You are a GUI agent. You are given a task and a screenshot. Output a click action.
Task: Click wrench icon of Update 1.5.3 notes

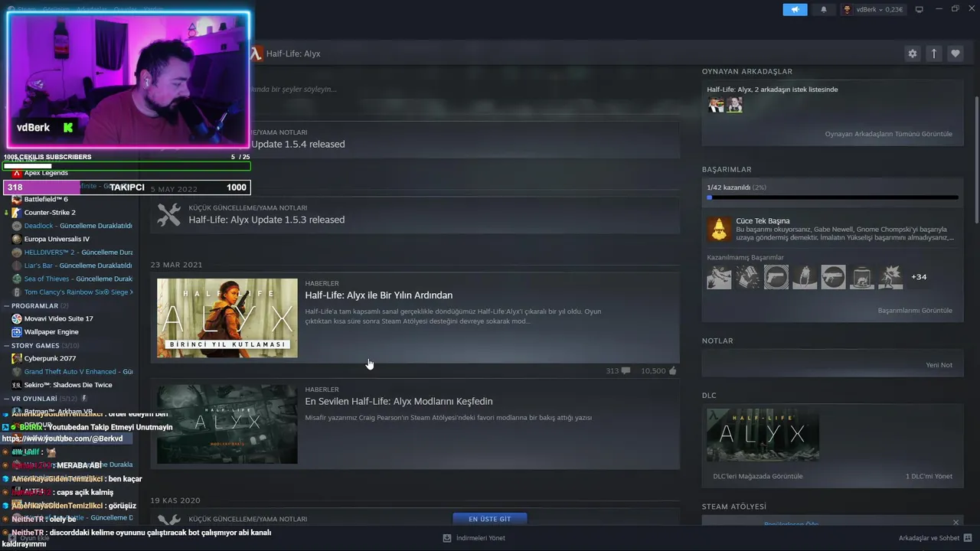(168, 214)
